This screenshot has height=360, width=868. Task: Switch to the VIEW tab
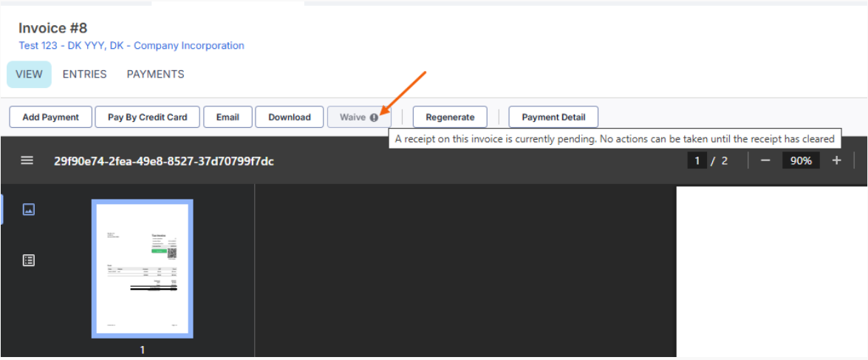[29, 74]
